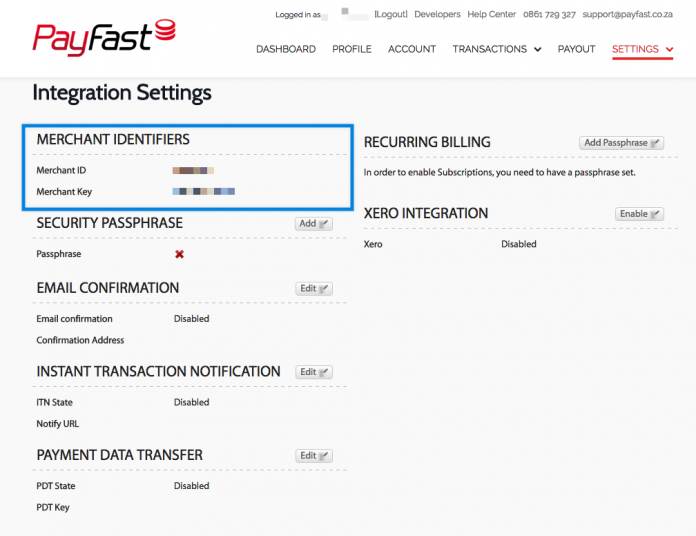The width and height of the screenshot is (696, 536).
Task: Select the blurred Merchant Key value
Action: (x=203, y=191)
